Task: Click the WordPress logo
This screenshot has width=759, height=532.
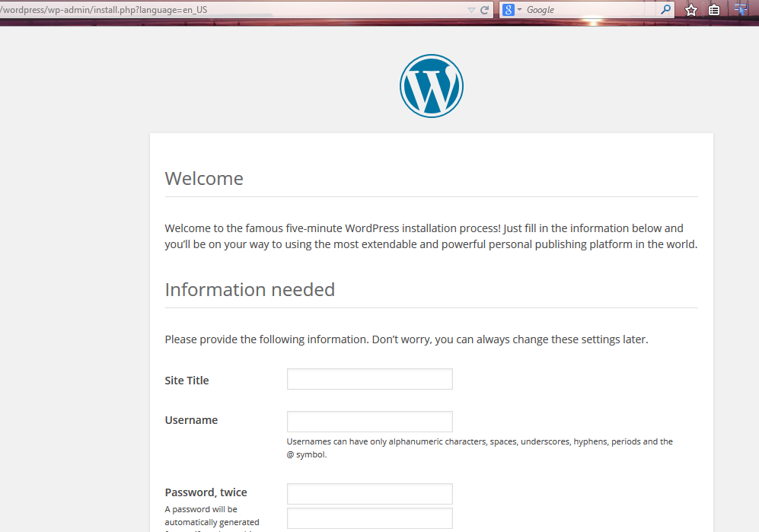Action: (x=432, y=86)
